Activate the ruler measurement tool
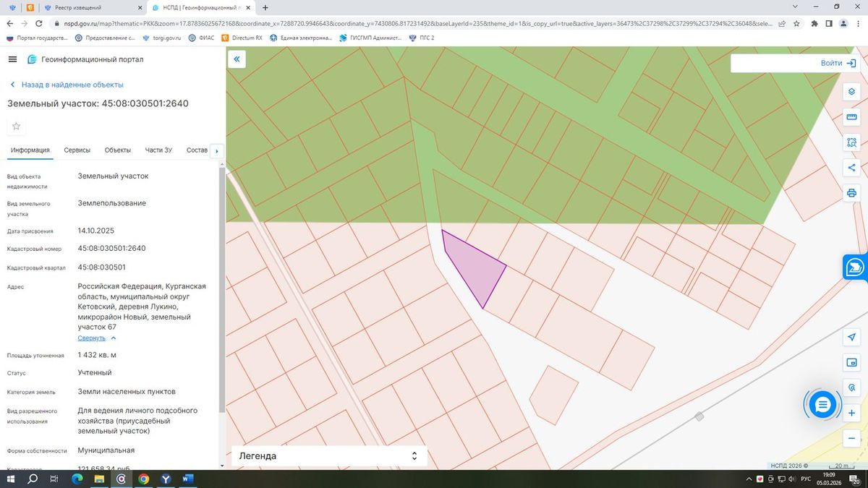Image resolution: width=868 pixels, height=488 pixels. click(851, 117)
